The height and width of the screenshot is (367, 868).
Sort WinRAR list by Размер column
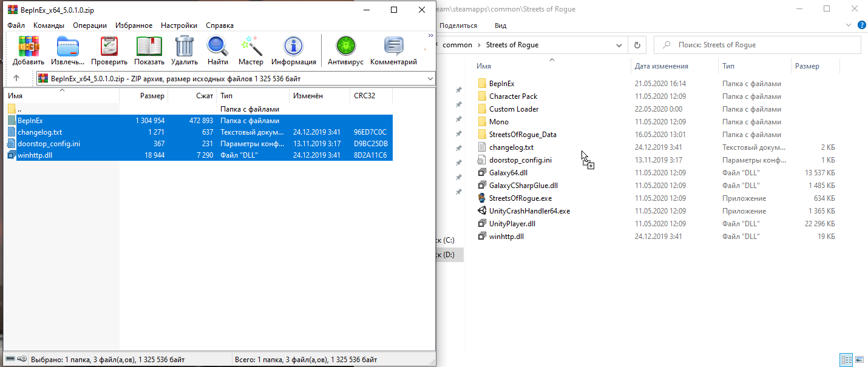point(143,96)
